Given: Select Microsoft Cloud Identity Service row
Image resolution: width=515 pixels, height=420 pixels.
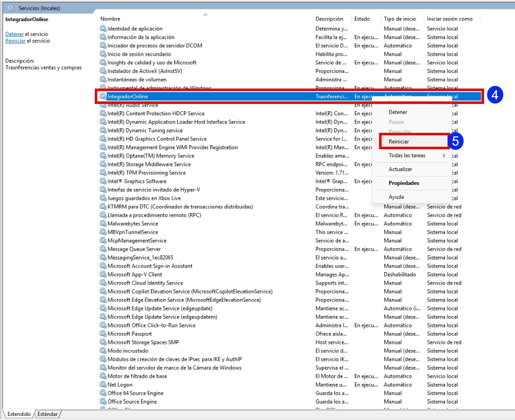Looking at the screenshot, I should pos(290,283).
